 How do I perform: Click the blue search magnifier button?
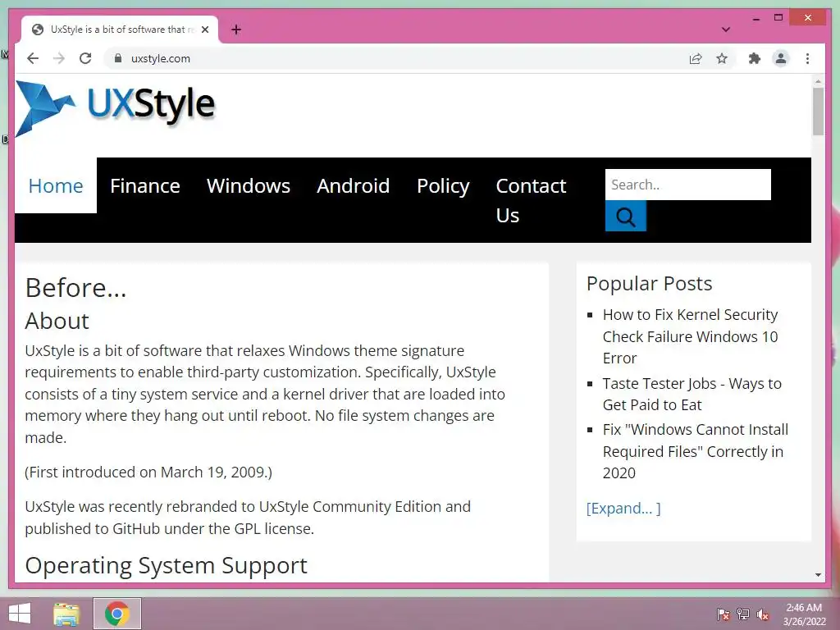point(626,216)
